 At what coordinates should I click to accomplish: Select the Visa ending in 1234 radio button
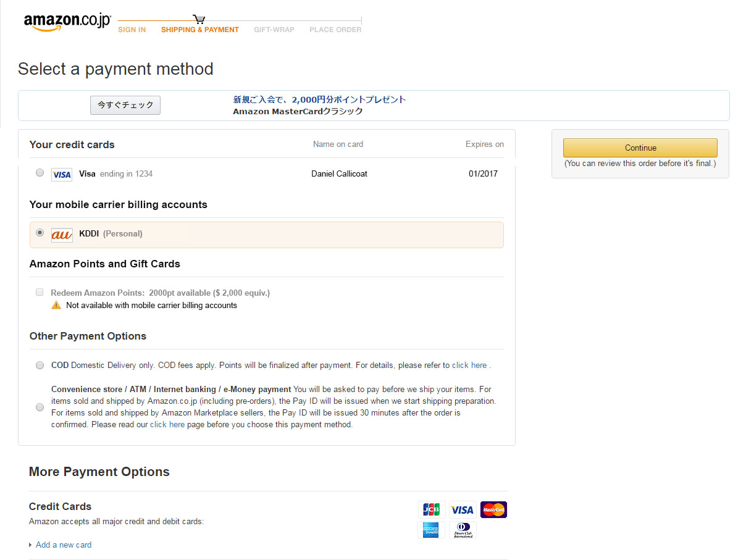pyautogui.click(x=40, y=173)
